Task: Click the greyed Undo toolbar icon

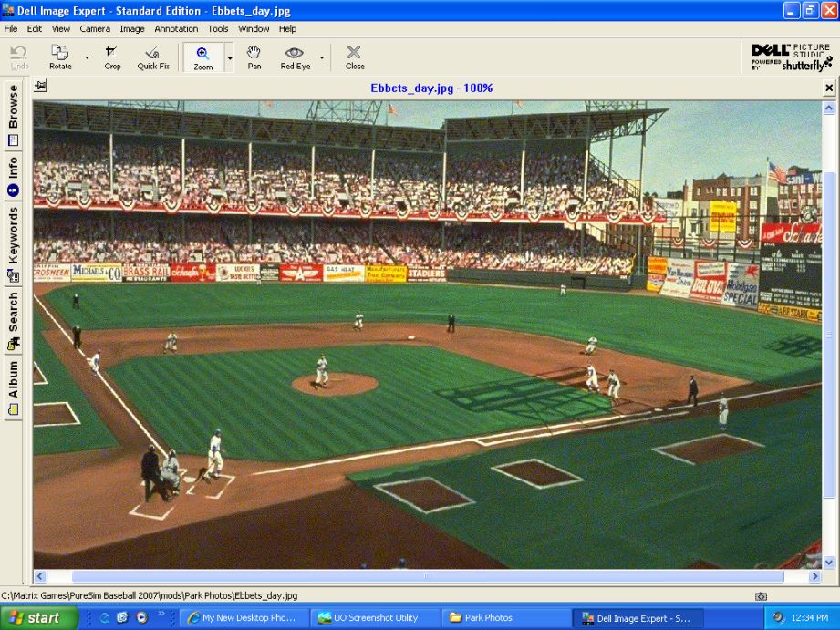Action: [19, 57]
